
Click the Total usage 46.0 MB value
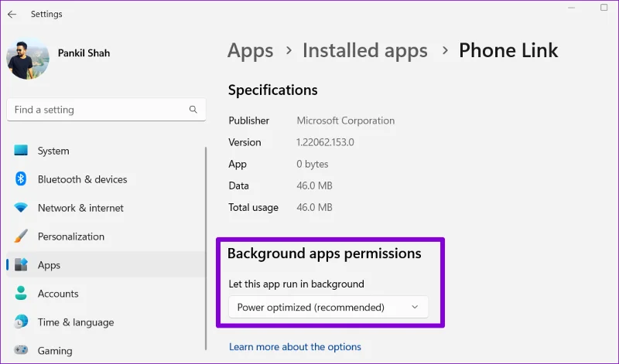point(314,207)
